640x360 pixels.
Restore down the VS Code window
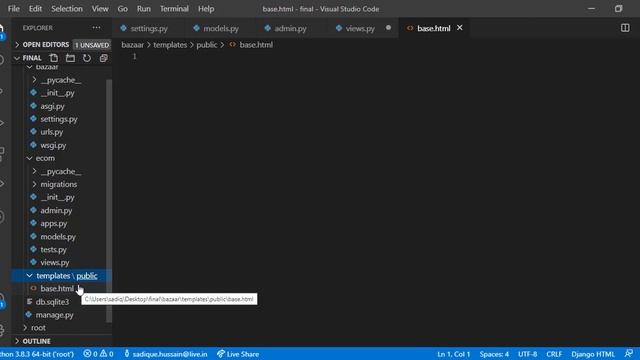(618, 9)
